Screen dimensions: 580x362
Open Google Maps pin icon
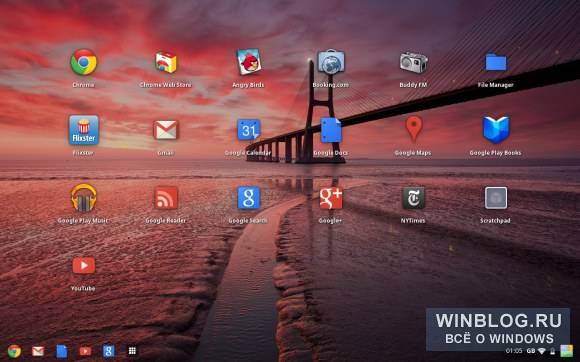pyautogui.click(x=414, y=129)
